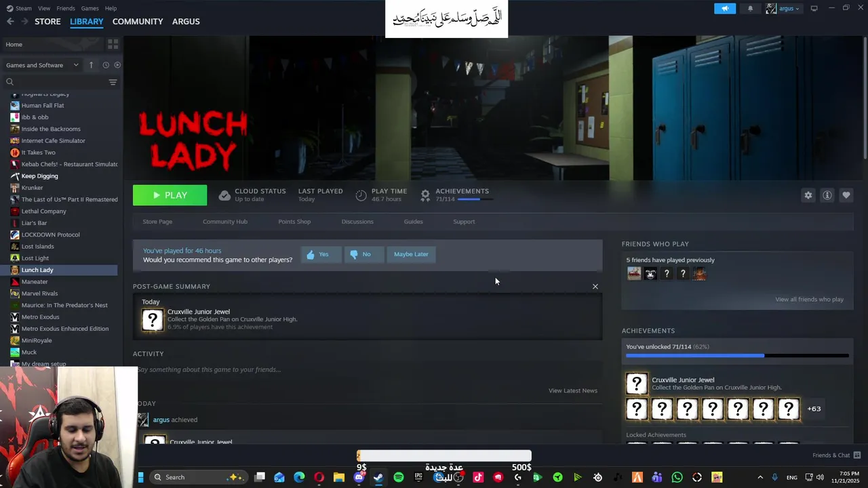Viewport: 868px width, 488px height.
Task: Open advanced library filter options icon
Action: pos(113,82)
